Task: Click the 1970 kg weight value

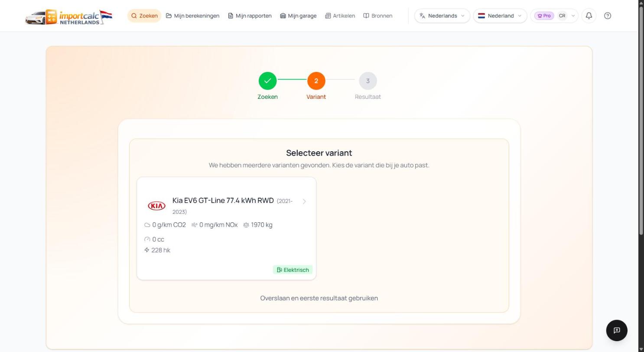Action: 262,225
